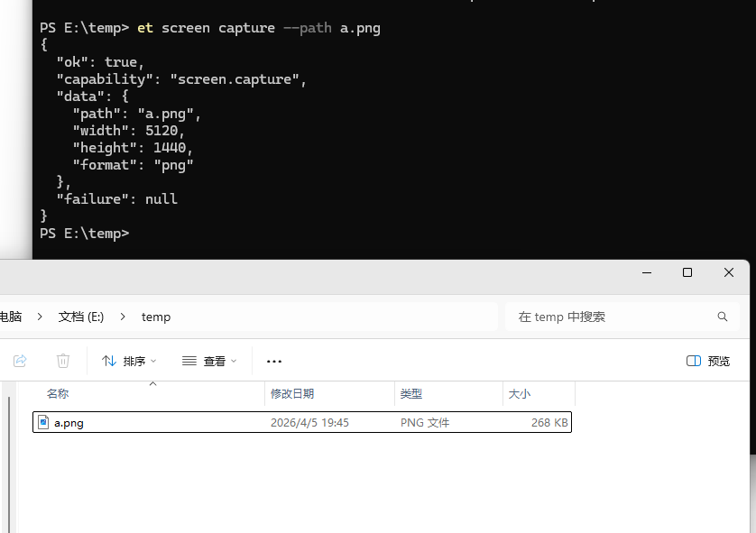Maximize the Explorer window

[687, 272]
